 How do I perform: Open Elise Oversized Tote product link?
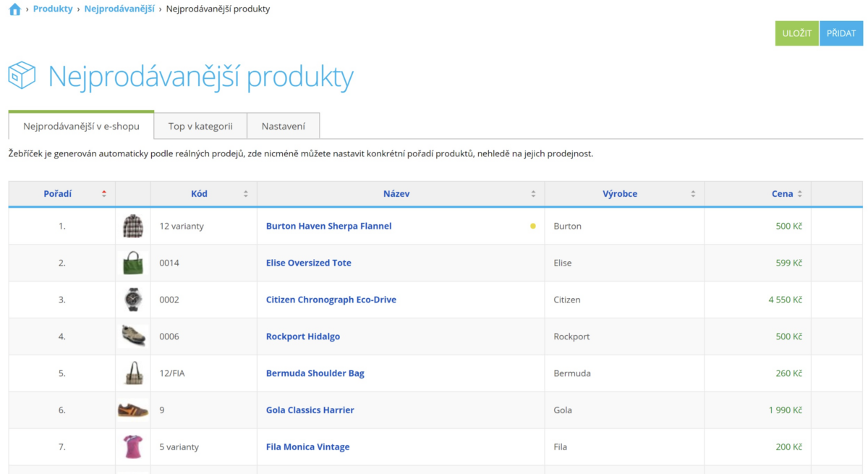point(309,263)
